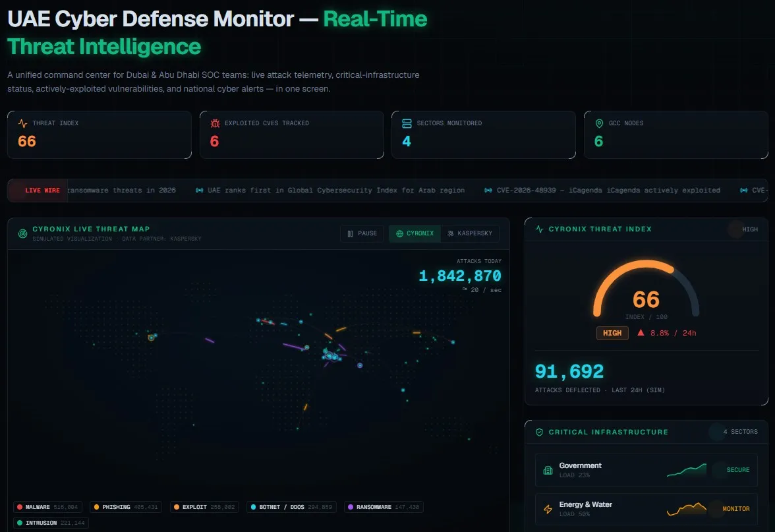
Task: Toggle the Intrusion legend filter
Action: coord(51,523)
